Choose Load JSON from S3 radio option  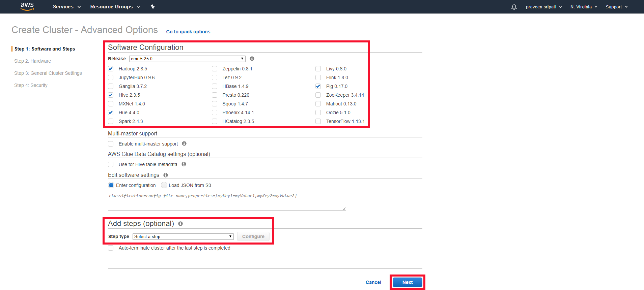coord(164,185)
